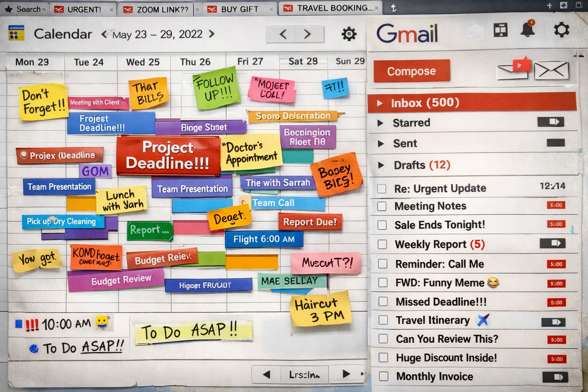Click the USB icon after tabs
This screenshot has height=392, width=588.
point(393,8)
